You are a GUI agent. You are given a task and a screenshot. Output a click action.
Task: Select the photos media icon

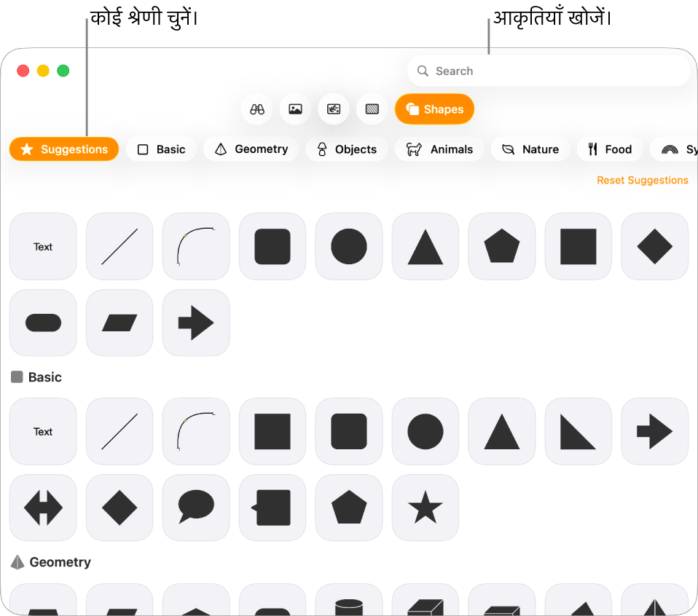296,109
